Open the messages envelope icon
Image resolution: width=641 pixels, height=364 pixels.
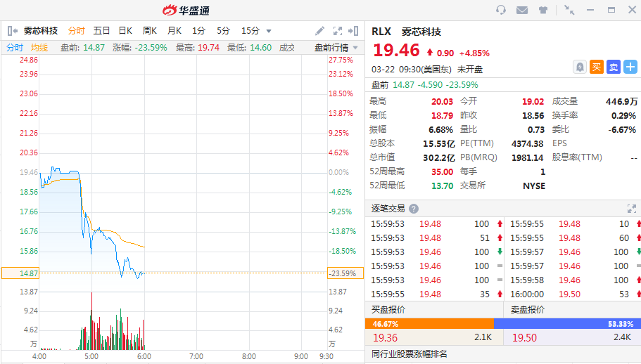(522, 10)
